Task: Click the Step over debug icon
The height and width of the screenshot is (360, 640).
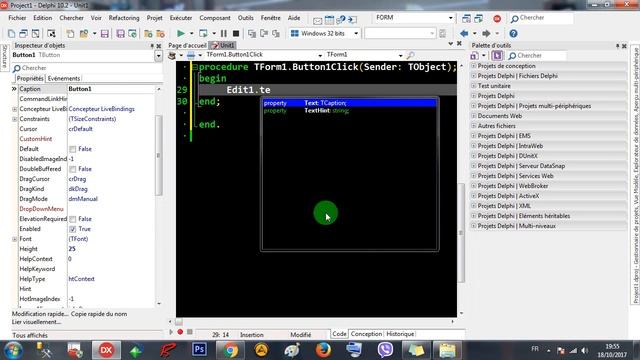Action: click(x=264, y=33)
